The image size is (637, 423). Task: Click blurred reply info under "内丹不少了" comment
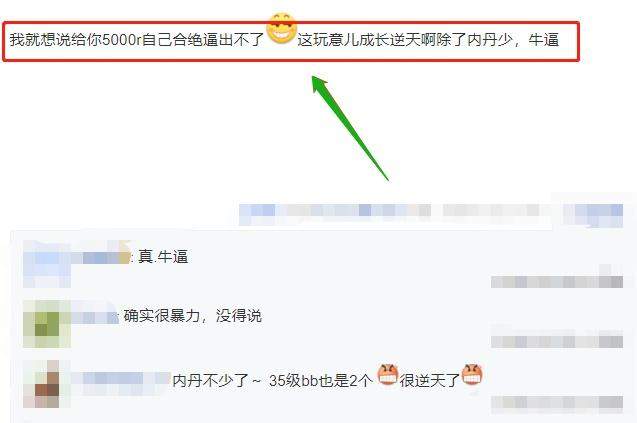coord(557,402)
